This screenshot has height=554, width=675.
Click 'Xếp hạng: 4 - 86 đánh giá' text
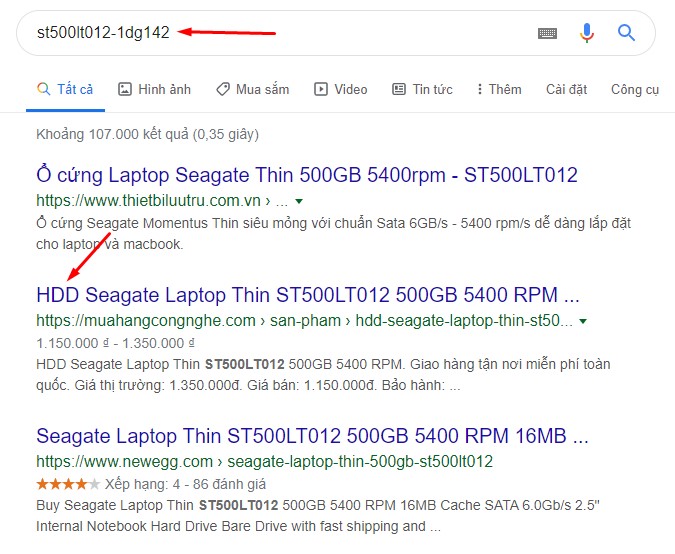click(186, 485)
